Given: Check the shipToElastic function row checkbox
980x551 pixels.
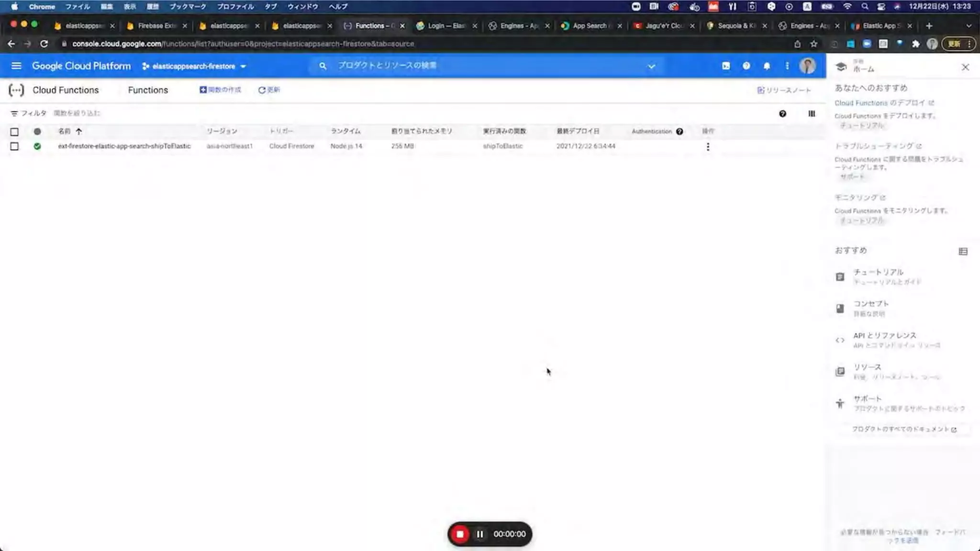Looking at the screenshot, I should pyautogui.click(x=14, y=146).
